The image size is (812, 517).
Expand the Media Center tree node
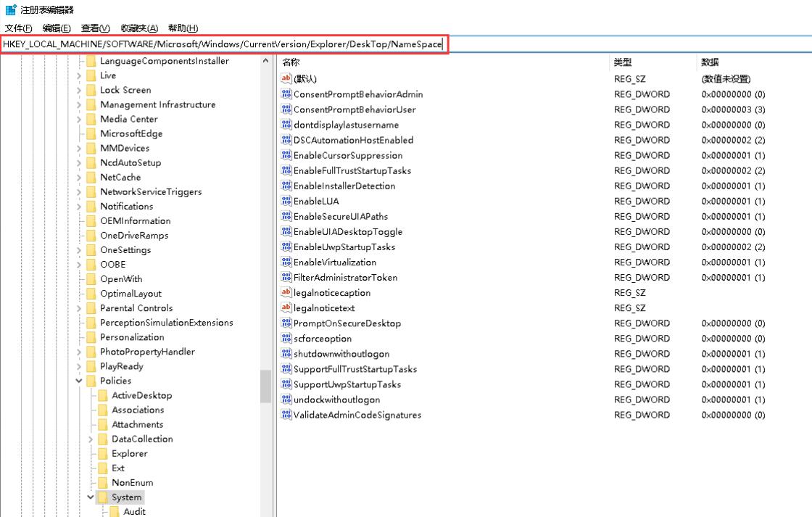[79, 119]
